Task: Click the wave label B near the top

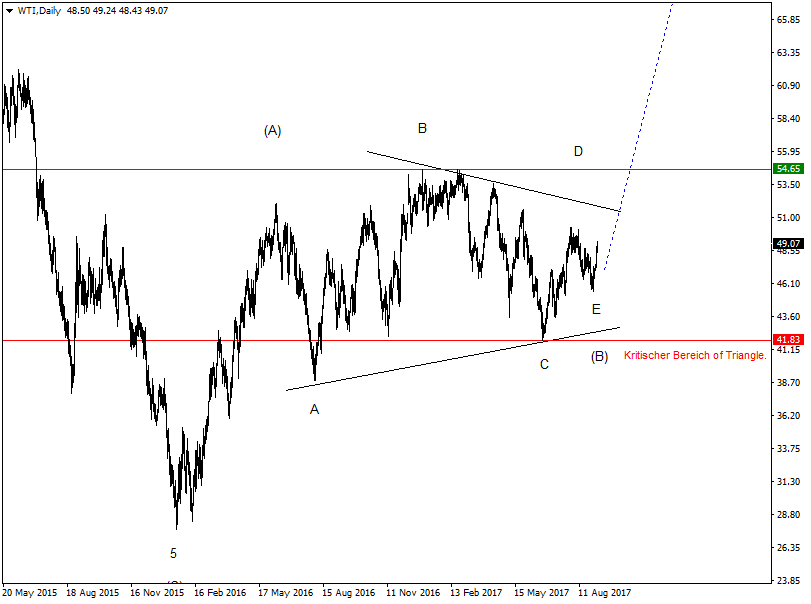Action: point(420,129)
